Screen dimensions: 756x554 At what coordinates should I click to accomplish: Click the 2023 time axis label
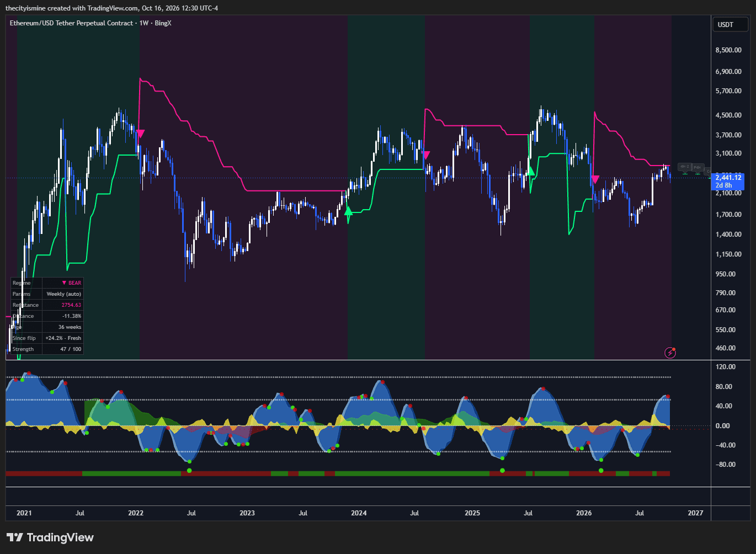[x=247, y=513]
